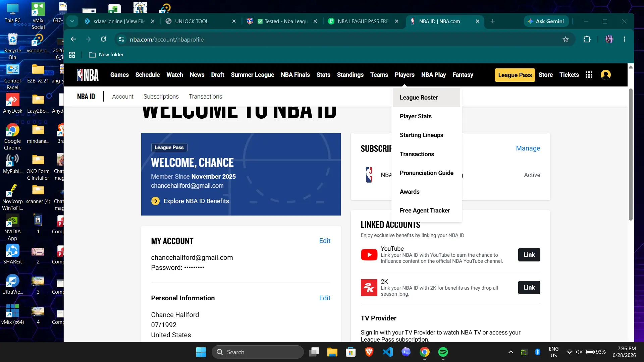Close the Tested - Nba League browser tab
The height and width of the screenshot is (362, 644).
[x=315, y=21]
